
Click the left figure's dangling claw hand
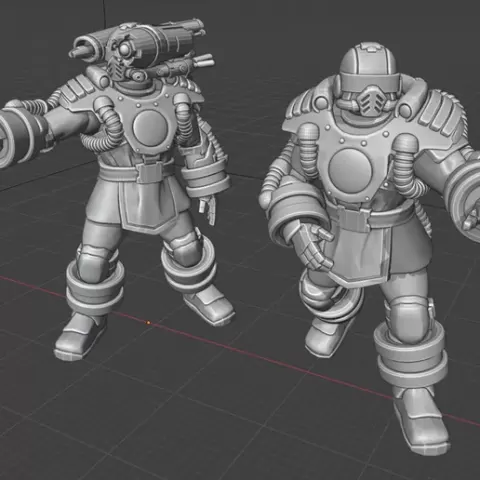(207, 209)
